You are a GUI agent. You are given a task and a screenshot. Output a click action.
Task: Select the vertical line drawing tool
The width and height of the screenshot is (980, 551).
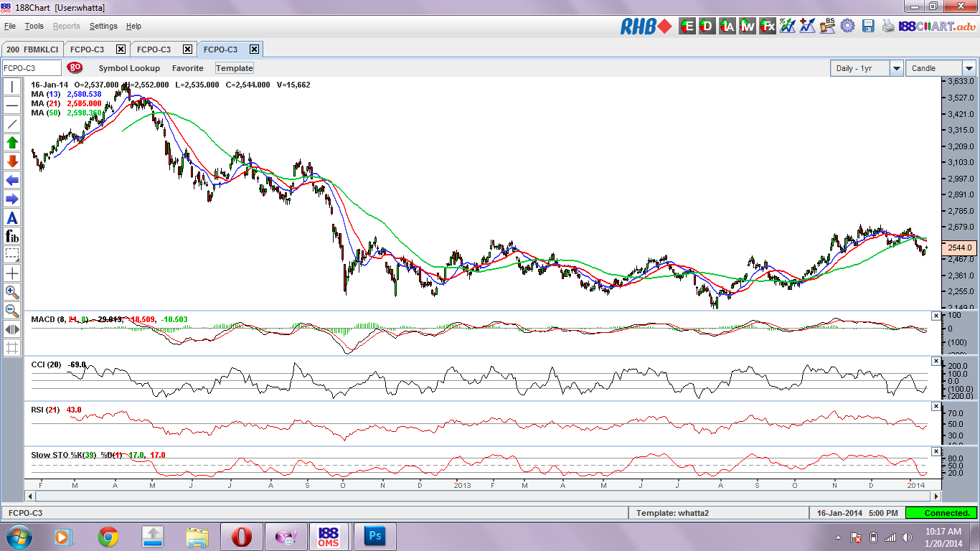click(12, 87)
